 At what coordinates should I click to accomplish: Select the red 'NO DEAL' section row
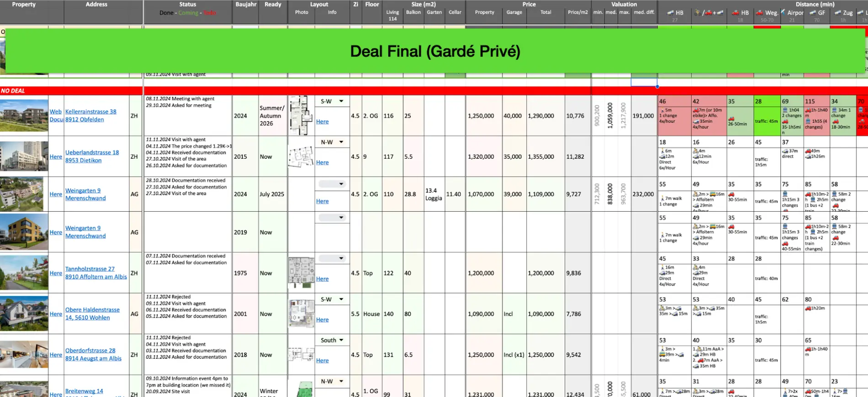434,91
